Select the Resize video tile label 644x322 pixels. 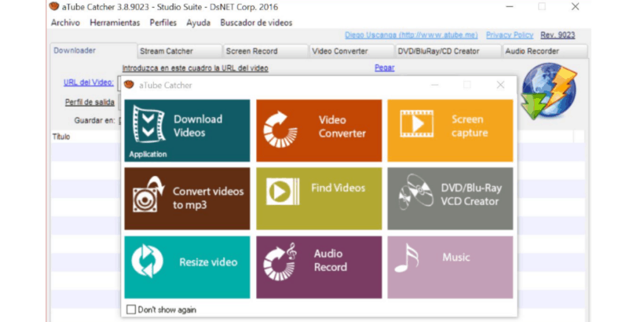click(208, 262)
